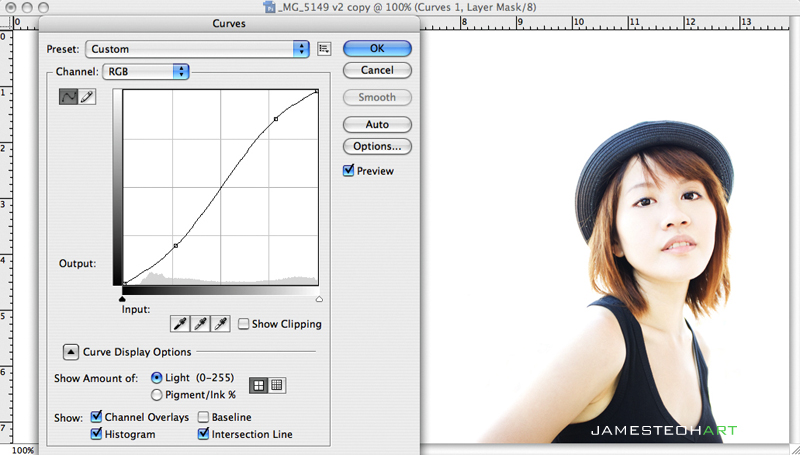This screenshot has height=455, width=800.
Task: Enable the Show Clipping checkbox
Action: (244, 324)
